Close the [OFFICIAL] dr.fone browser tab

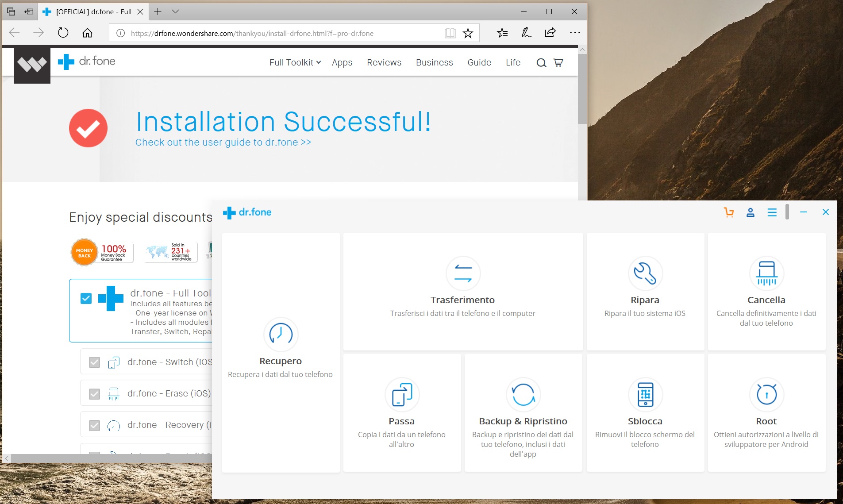tap(140, 12)
